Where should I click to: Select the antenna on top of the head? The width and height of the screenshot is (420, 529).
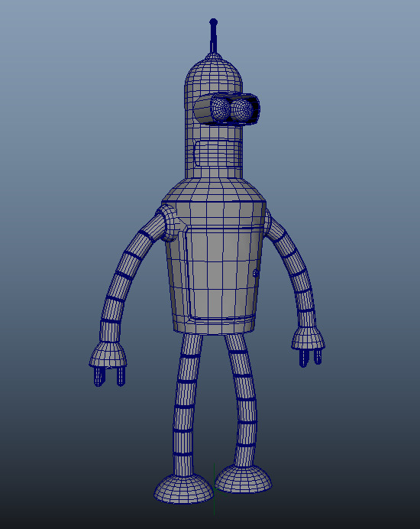(x=213, y=35)
